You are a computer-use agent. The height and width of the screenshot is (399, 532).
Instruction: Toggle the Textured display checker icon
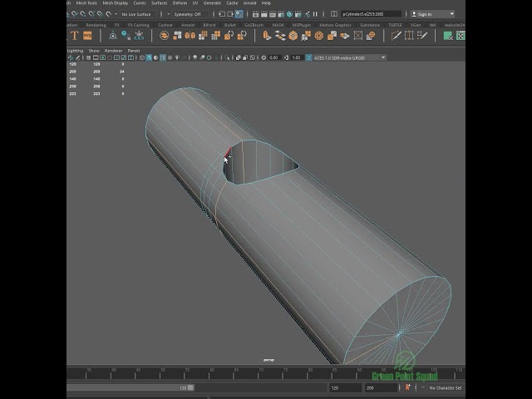(170, 57)
